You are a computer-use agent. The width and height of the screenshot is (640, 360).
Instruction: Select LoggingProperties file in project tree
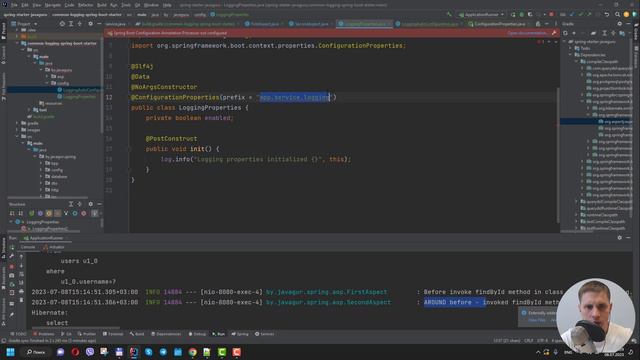click(77, 97)
